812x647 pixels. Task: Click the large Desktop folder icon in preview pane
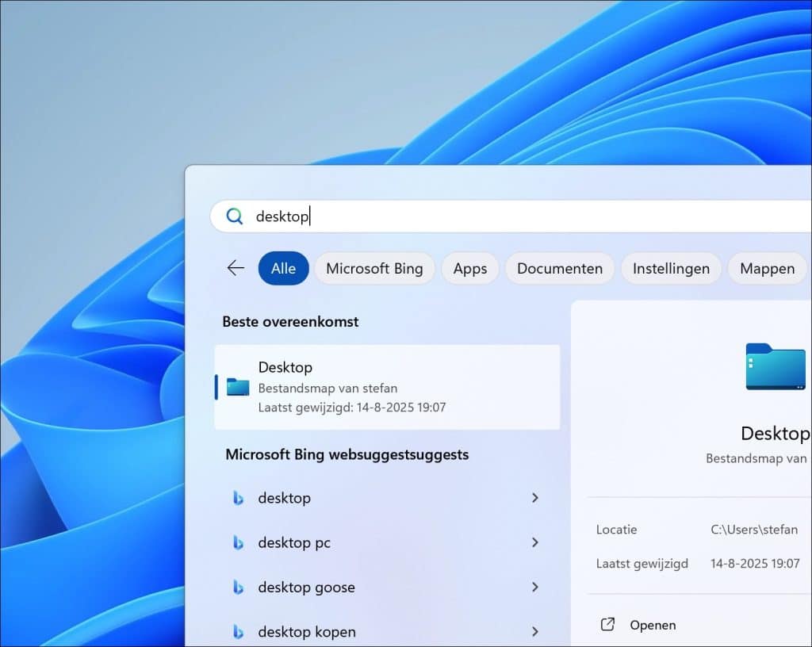[x=776, y=366]
